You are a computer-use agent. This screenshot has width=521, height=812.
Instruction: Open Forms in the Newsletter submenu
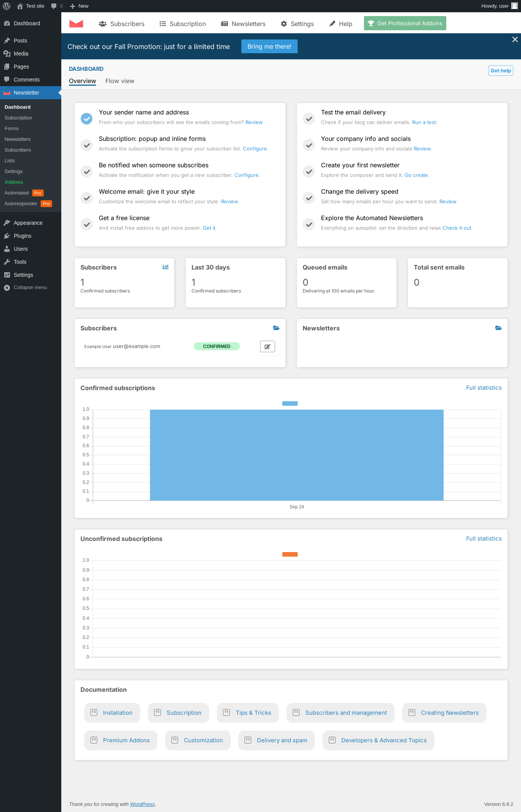click(x=11, y=129)
